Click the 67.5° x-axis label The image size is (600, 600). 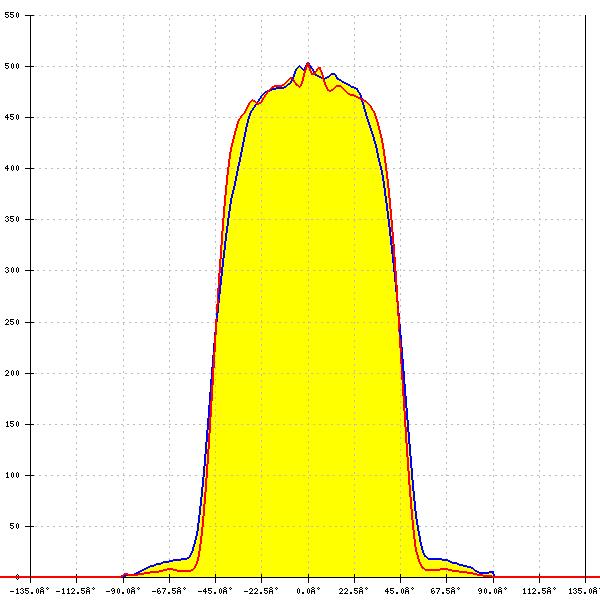click(447, 590)
